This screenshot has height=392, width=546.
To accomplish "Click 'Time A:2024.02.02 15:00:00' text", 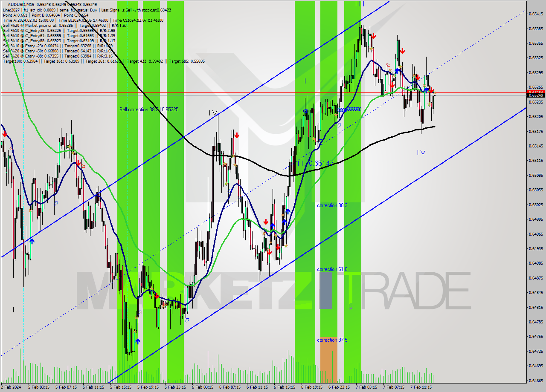I will 28,20.
